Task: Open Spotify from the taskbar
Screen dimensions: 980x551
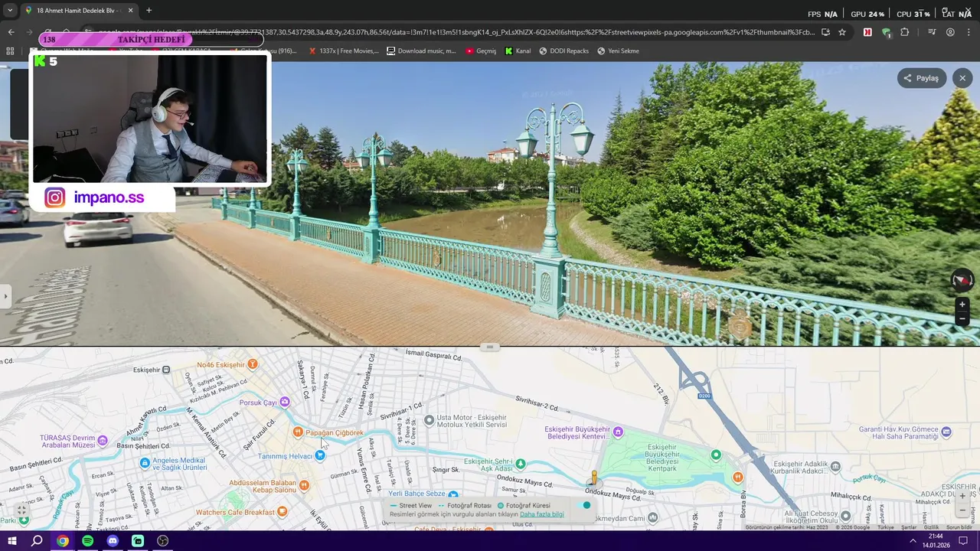Action: pyautogui.click(x=87, y=541)
